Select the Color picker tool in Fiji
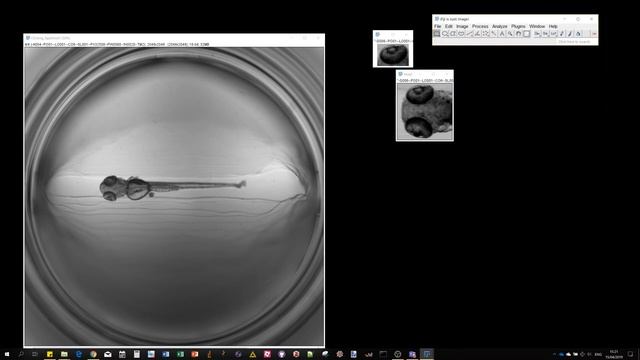This screenshot has width=640, height=360. 527,34
